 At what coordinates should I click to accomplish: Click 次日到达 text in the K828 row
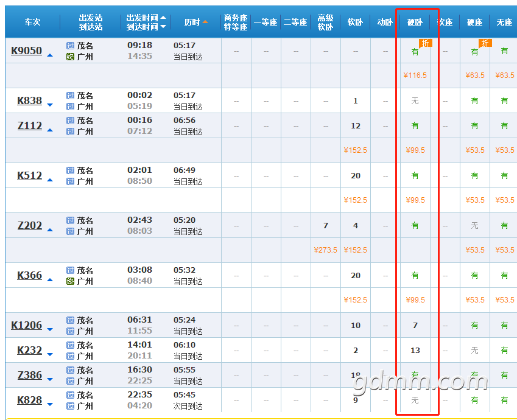tap(188, 406)
